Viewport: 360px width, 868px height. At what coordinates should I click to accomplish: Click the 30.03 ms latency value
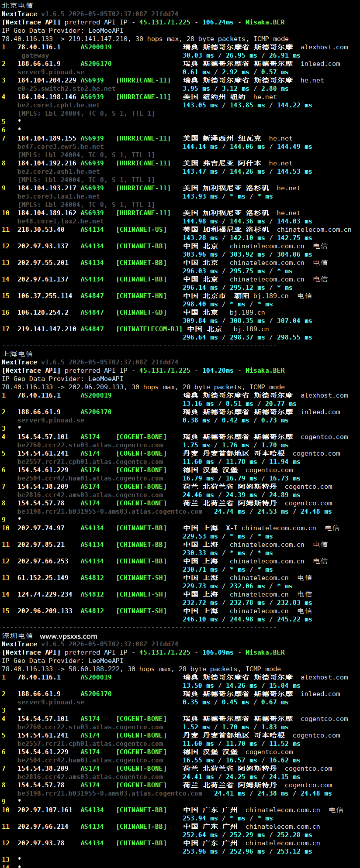pyautogui.click(x=198, y=55)
